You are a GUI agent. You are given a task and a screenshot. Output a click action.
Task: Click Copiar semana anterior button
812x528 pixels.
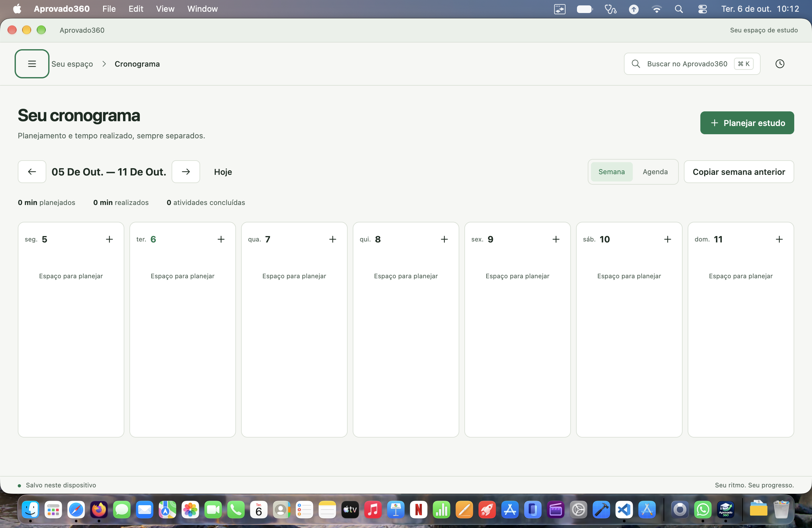(x=739, y=172)
